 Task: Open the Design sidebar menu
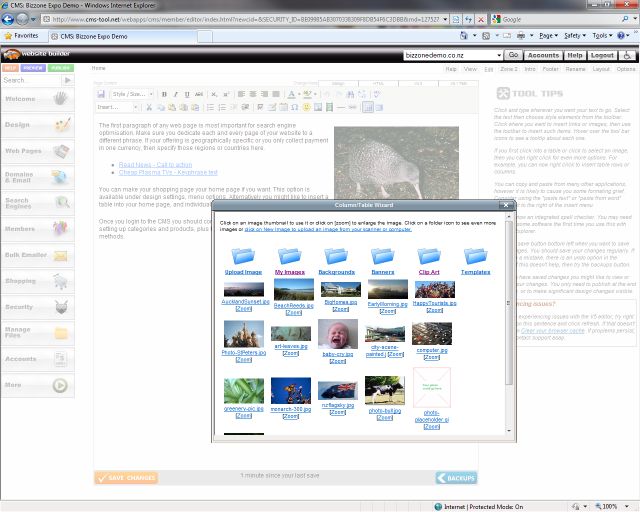37,125
